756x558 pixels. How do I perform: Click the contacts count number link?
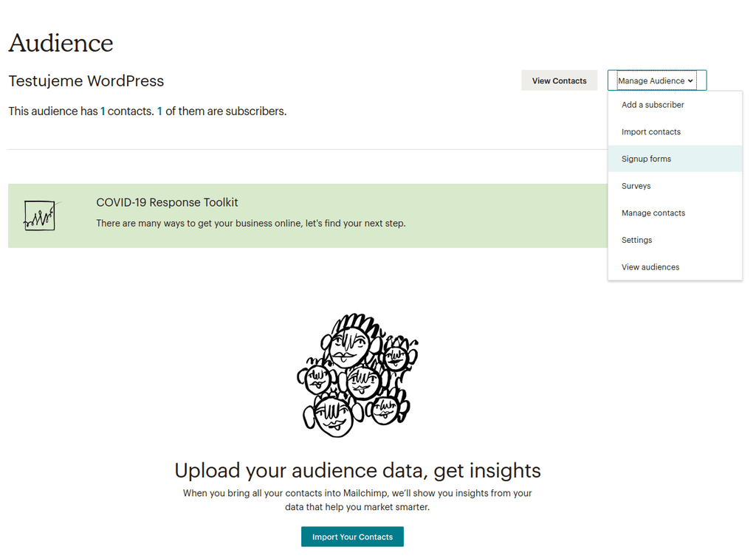tap(102, 111)
